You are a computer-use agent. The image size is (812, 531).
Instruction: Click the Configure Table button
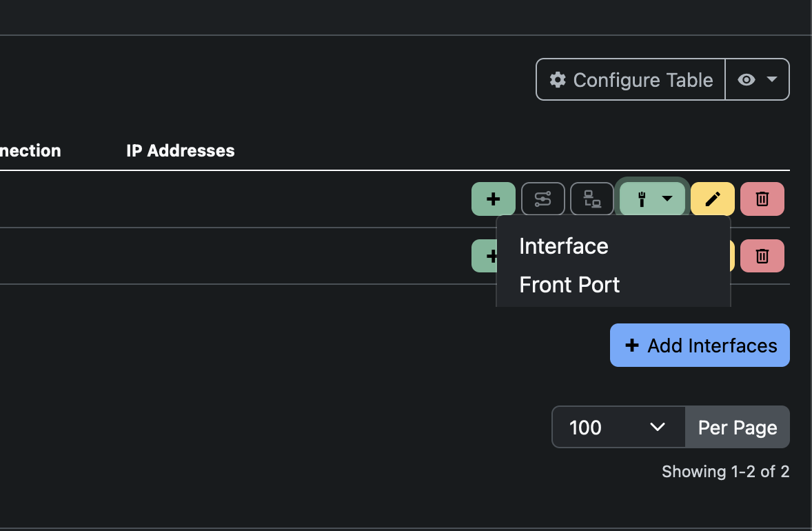point(629,79)
